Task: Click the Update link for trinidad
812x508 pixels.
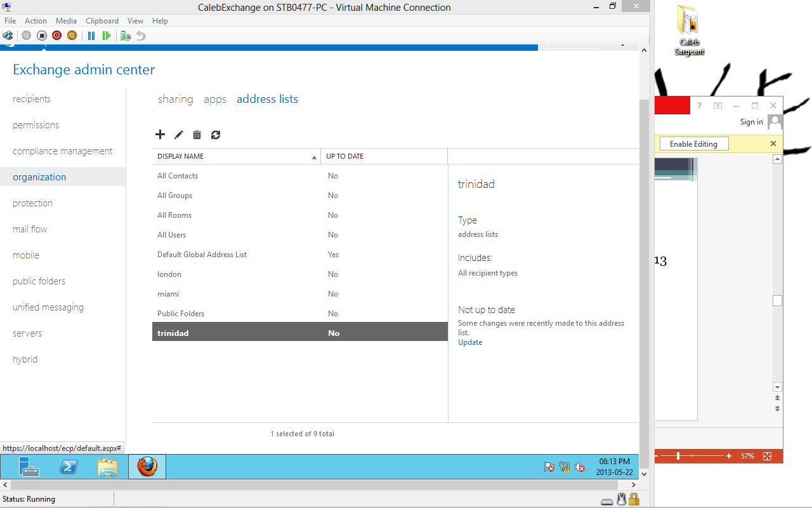Action: coord(470,342)
